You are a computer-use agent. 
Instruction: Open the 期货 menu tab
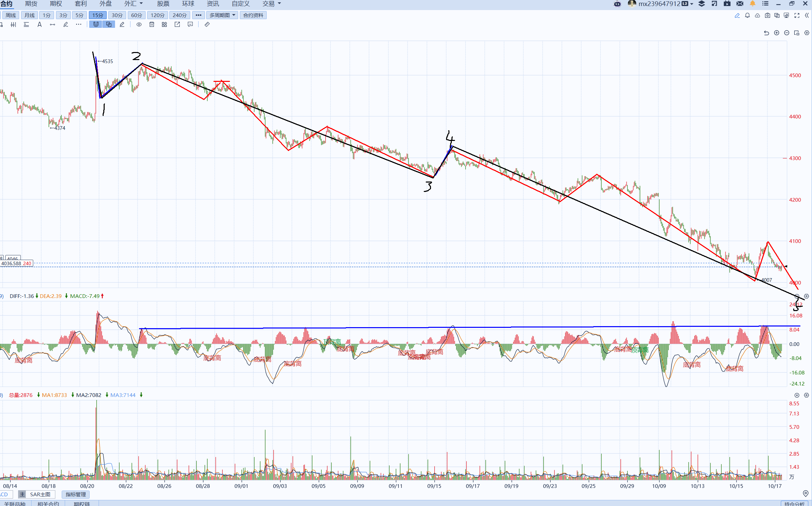click(31, 4)
